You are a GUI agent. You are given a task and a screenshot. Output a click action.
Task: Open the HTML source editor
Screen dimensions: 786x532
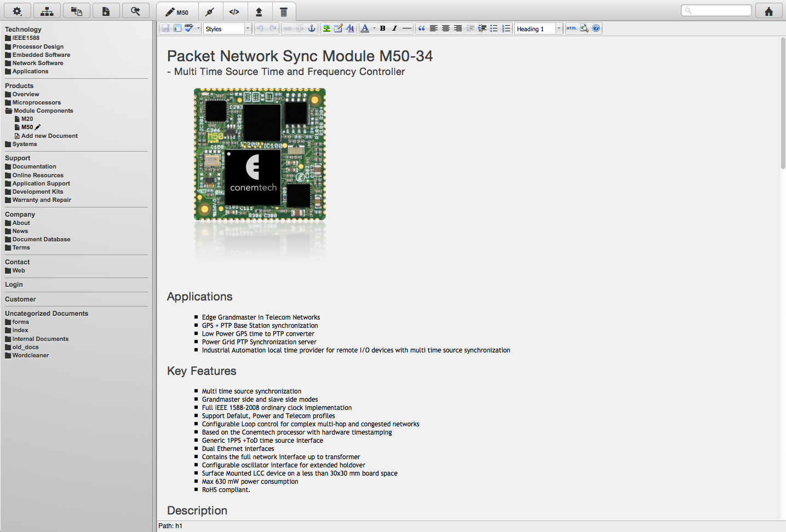click(x=572, y=28)
